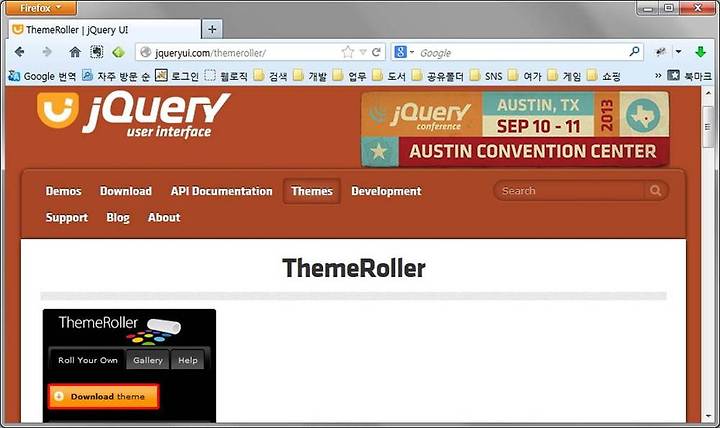
Task: Expand the URL history dropdown arrow
Action: 363,52
